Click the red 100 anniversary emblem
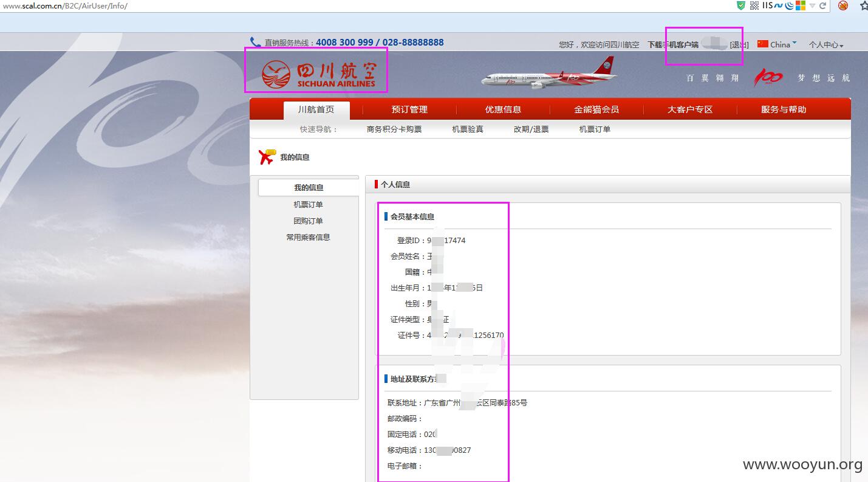The image size is (868, 482). tap(768, 78)
